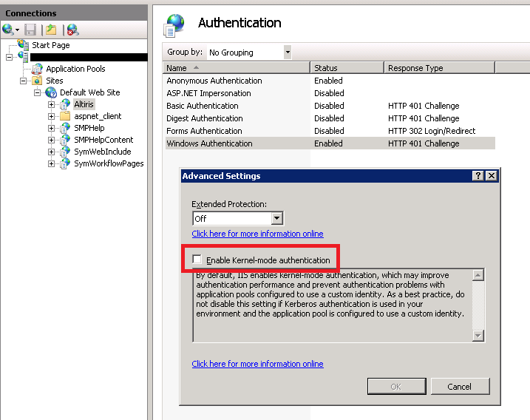Select Windows Authentication row
The image size is (530, 420).
[x=330, y=143]
